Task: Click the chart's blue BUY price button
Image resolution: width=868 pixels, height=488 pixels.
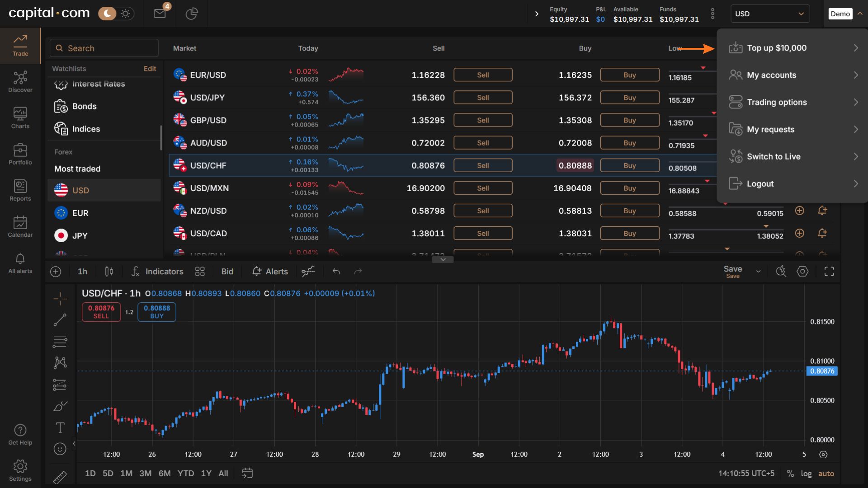Action: click(157, 312)
